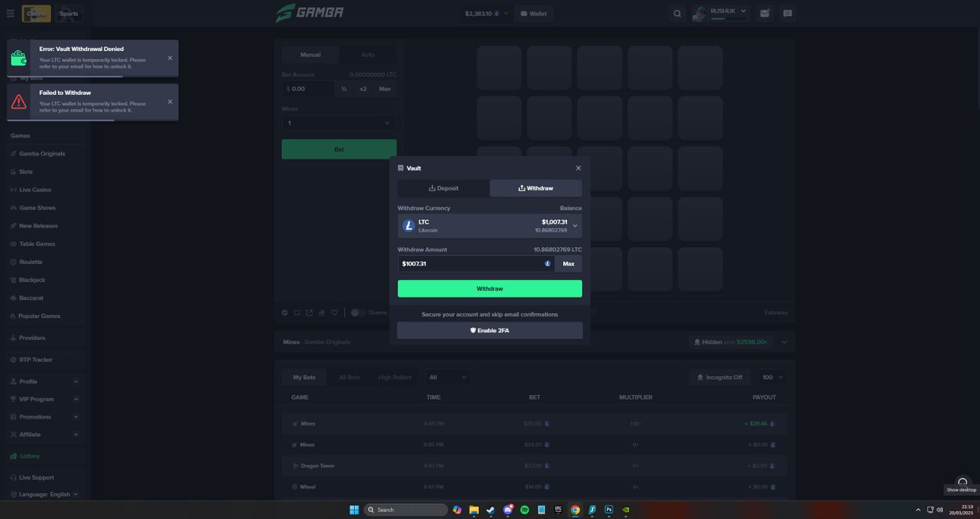This screenshot has height=519, width=980.
Task: Close the Vault dialog with the X
Action: [578, 168]
